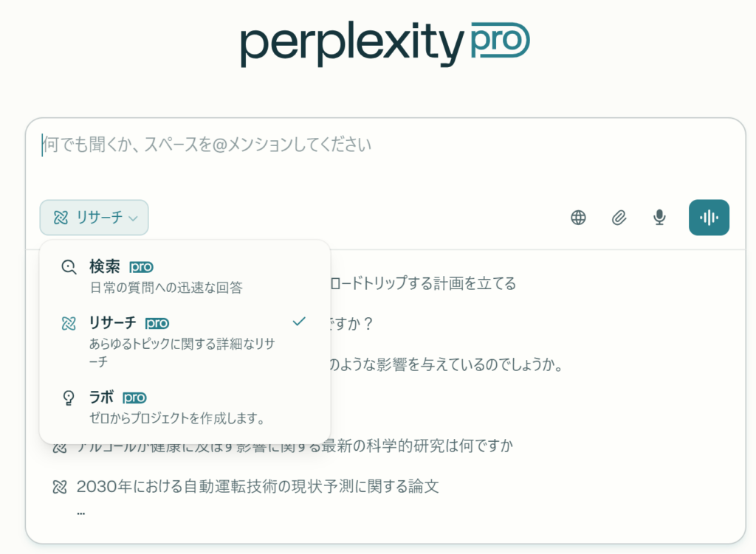Click the microphone dictation icon
Screen dimensions: 756x554
coord(659,218)
